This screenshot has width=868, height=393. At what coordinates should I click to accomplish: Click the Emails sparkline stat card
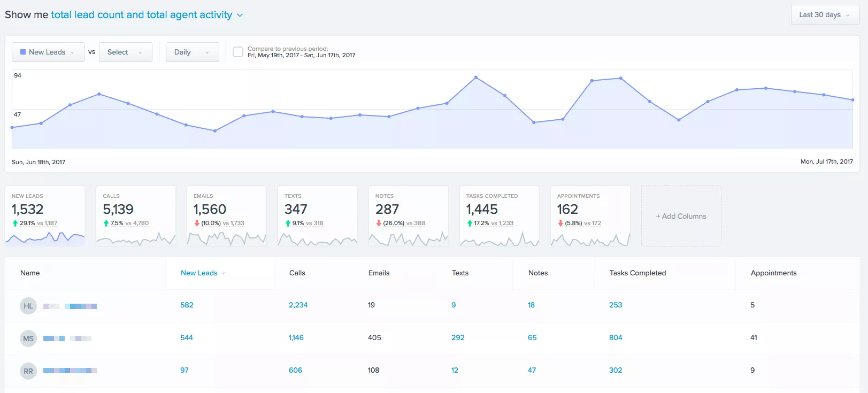[x=227, y=216]
